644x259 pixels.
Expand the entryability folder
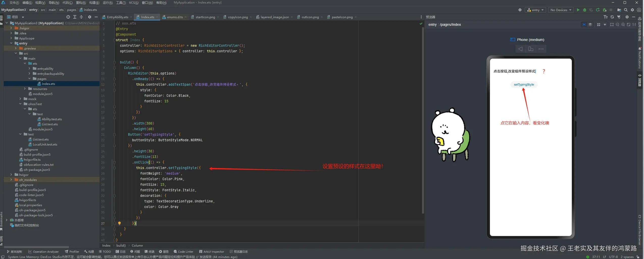tap(29, 68)
